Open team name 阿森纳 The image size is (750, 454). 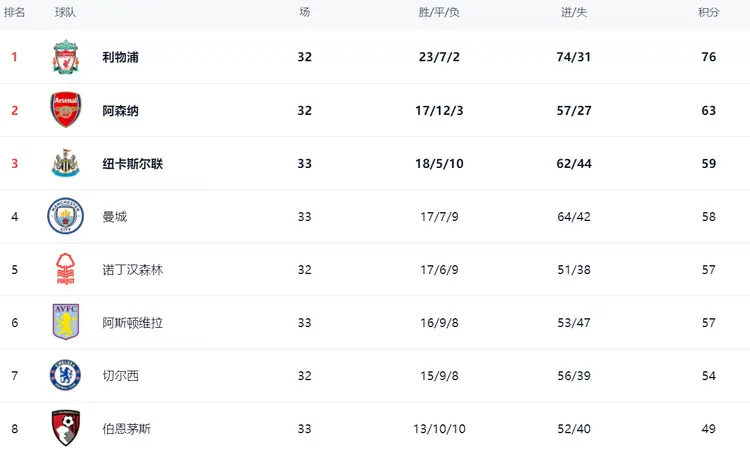[121, 111]
